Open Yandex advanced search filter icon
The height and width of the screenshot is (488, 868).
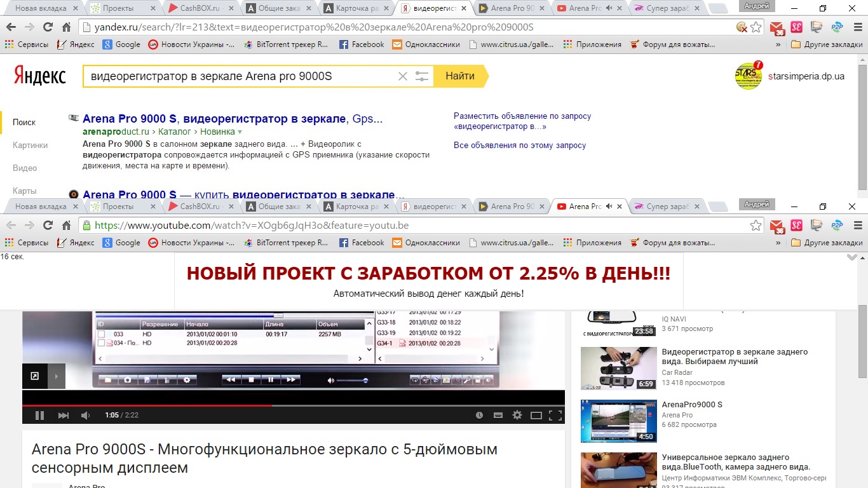click(x=422, y=76)
